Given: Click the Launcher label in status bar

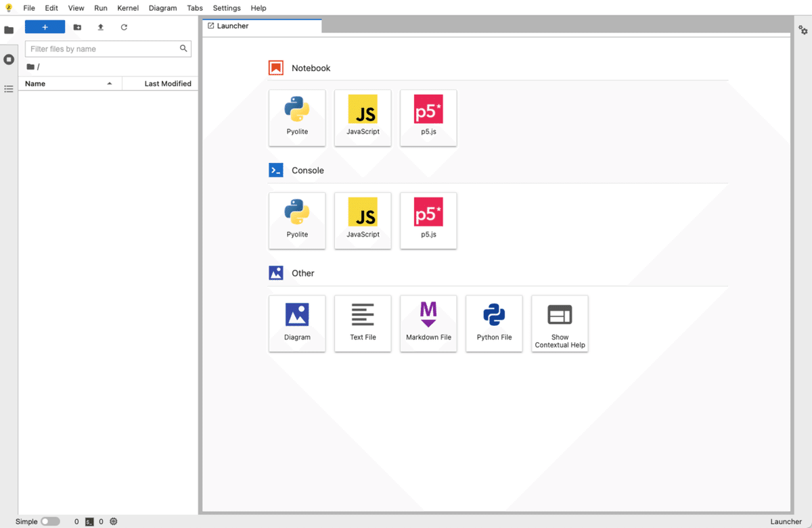Looking at the screenshot, I should pyautogui.click(x=786, y=521).
